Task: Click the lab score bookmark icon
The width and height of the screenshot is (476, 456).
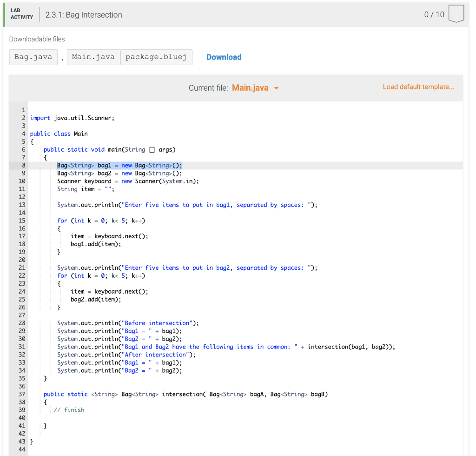Action: [456, 13]
